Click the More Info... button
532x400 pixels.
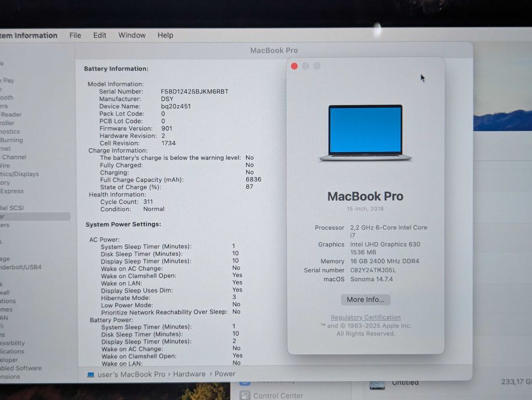tap(365, 300)
